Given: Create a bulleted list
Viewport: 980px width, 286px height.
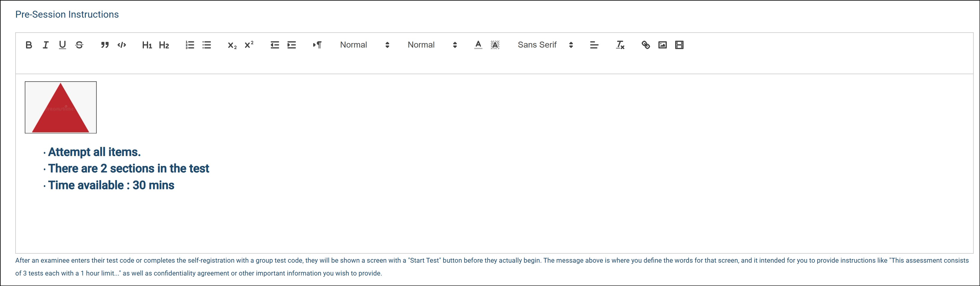Looking at the screenshot, I should [207, 45].
